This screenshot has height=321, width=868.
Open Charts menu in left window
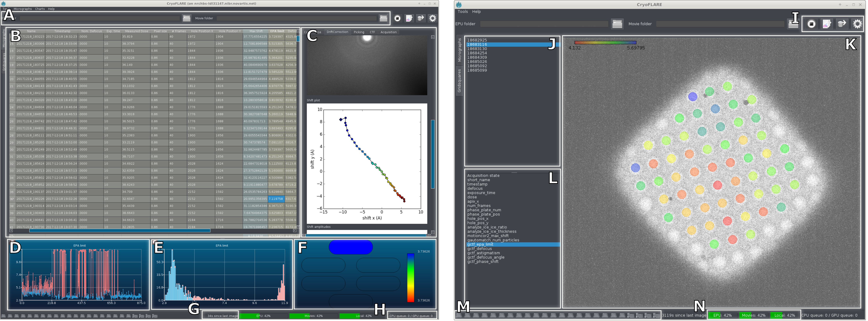coord(40,9)
